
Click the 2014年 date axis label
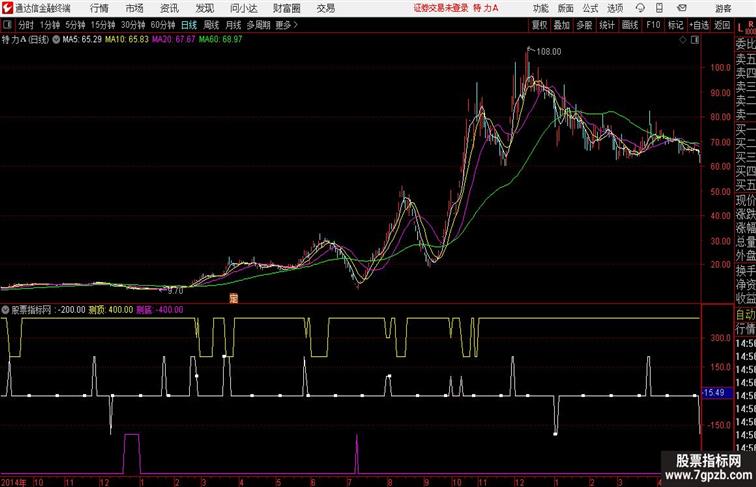[x=14, y=482]
